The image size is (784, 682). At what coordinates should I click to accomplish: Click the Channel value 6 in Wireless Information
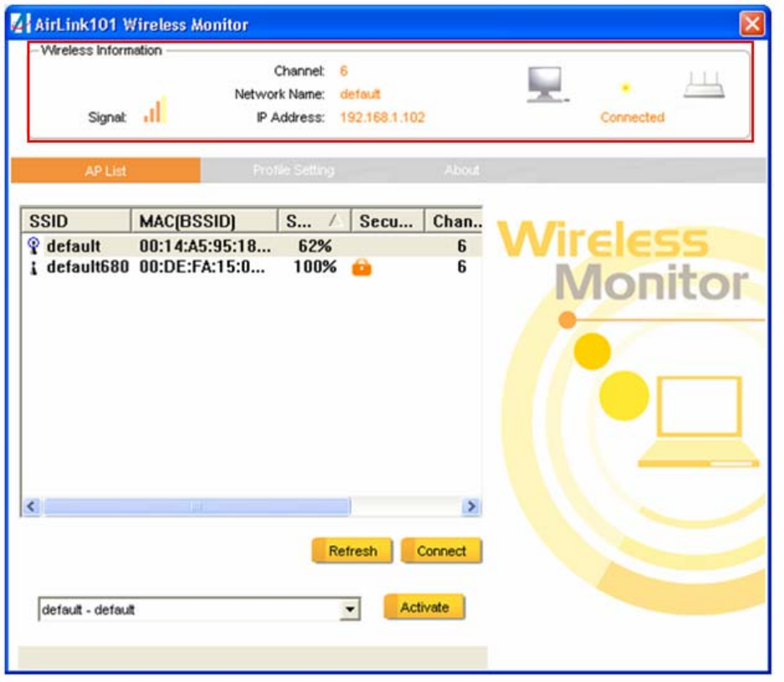[x=344, y=71]
